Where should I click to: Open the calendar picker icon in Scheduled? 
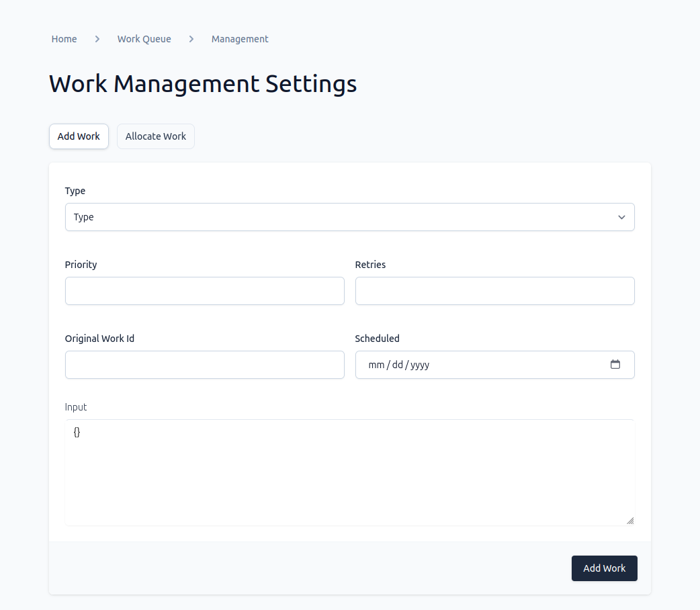(x=615, y=364)
